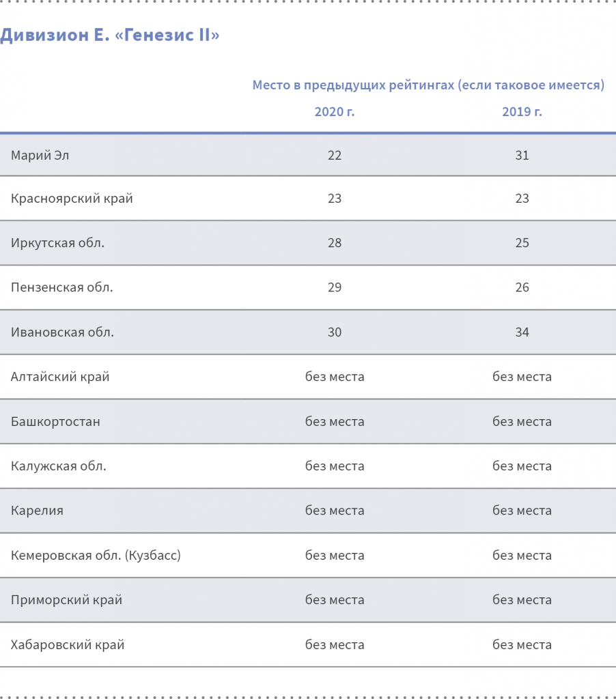Click the «Ивановская обл.» row label
This screenshot has width=616, height=699.
pyautogui.click(x=62, y=332)
